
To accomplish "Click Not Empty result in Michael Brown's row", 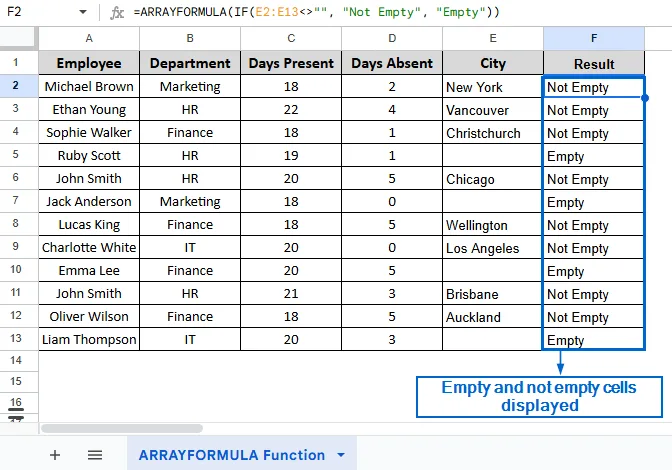I will point(594,87).
